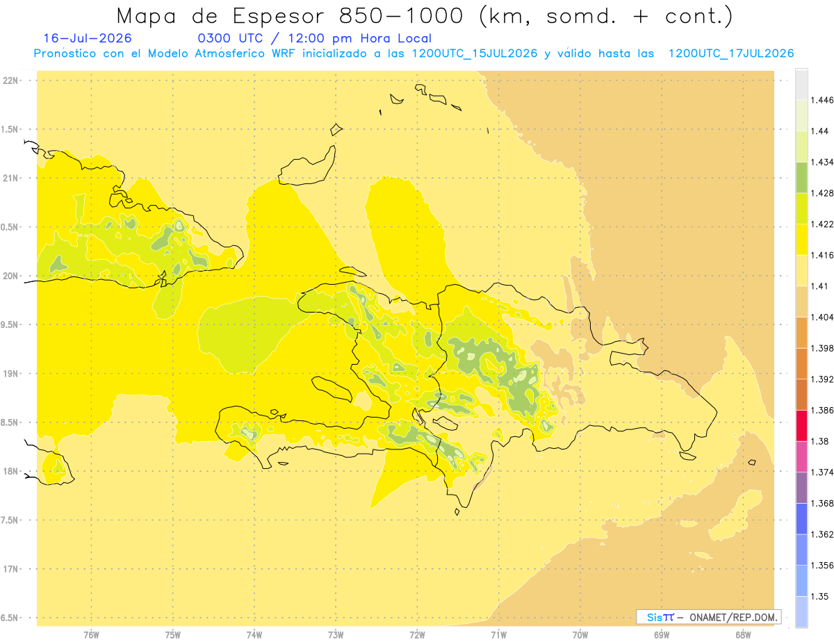The width and height of the screenshot is (834, 644).
Task: Click the colorbar value 1.416
Action: (824, 255)
